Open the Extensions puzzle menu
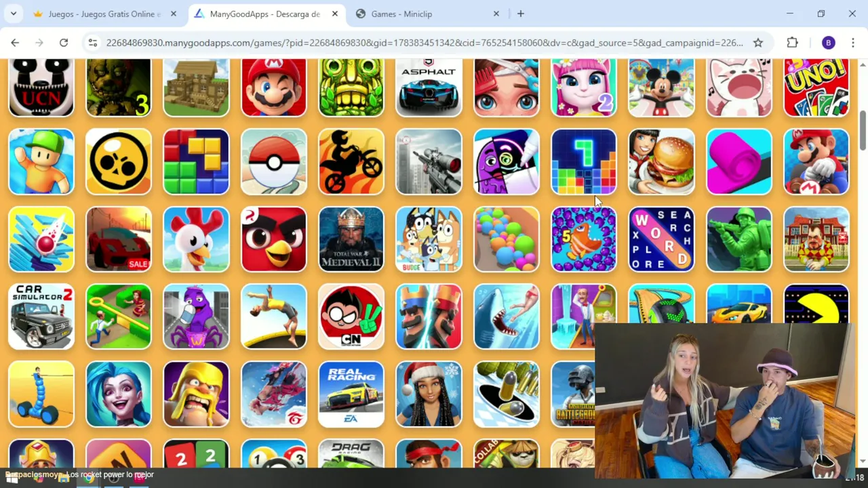Image resolution: width=868 pixels, height=488 pixels. [x=792, y=43]
